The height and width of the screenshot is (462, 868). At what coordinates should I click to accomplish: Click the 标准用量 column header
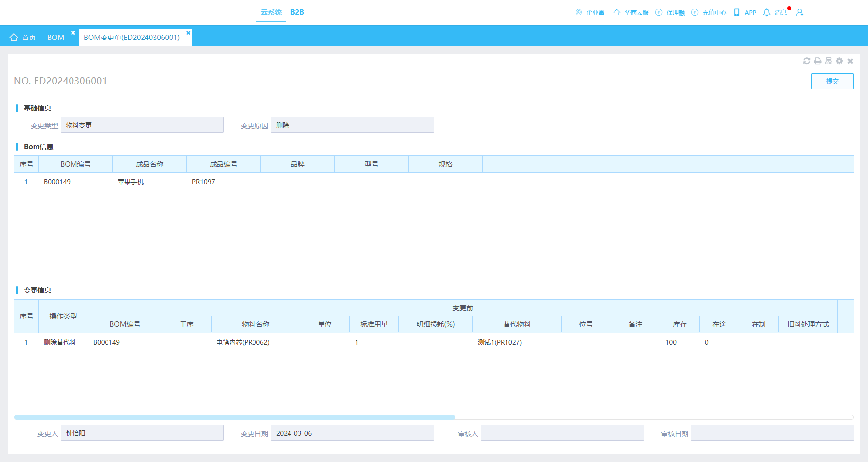(374, 324)
